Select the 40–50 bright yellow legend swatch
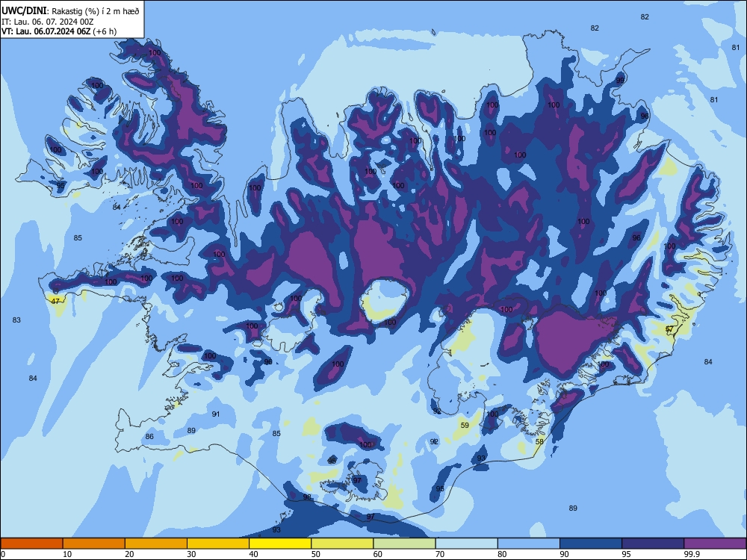The height and width of the screenshot is (560, 747). click(280, 544)
